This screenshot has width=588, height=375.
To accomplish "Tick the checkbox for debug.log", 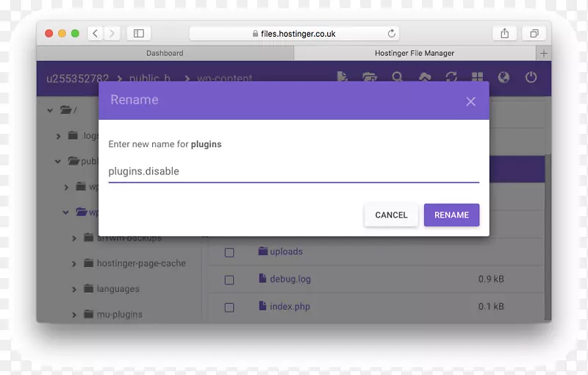I will 229,279.
